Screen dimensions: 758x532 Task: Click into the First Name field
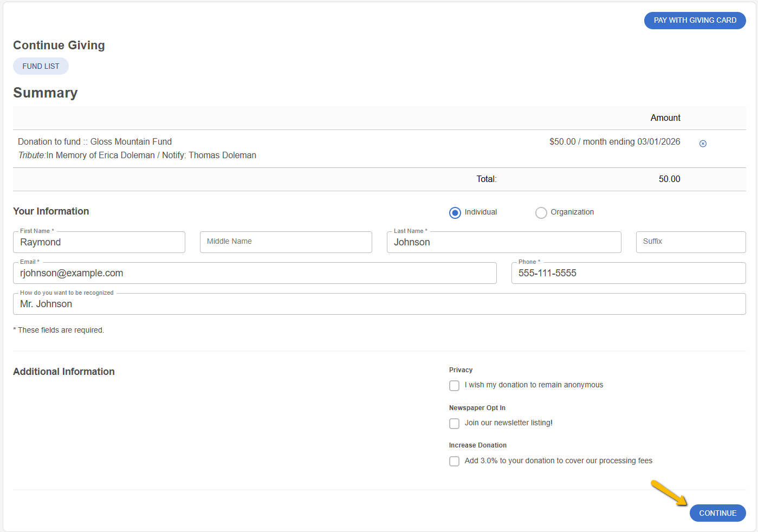pyautogui.click(x=99, y=242)
